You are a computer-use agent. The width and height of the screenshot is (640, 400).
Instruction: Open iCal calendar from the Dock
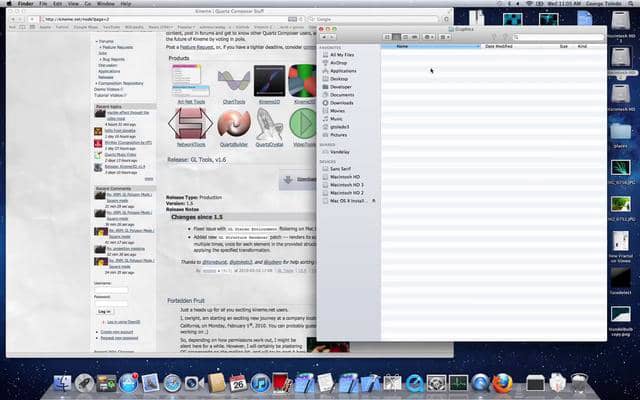(238, 383)
